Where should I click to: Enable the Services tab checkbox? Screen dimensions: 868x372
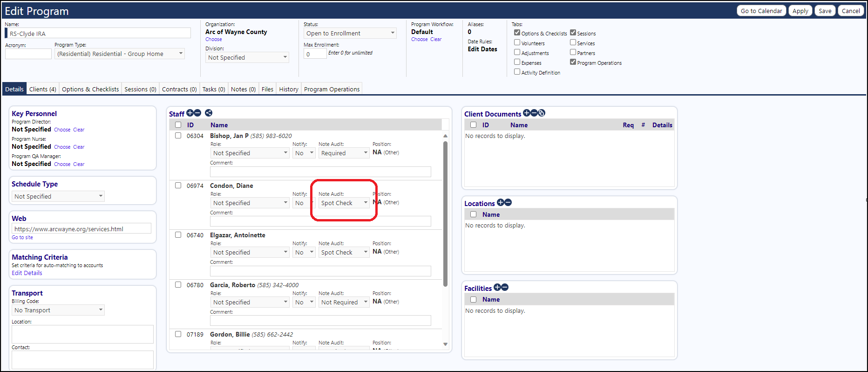pyautogui.click(x=573, y=42)
